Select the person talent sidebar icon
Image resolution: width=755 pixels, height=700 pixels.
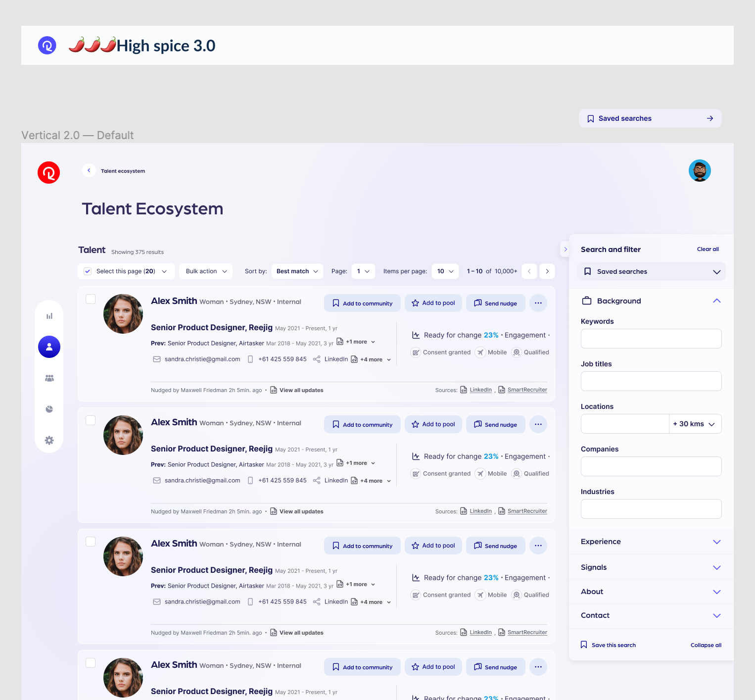[49, 347]
